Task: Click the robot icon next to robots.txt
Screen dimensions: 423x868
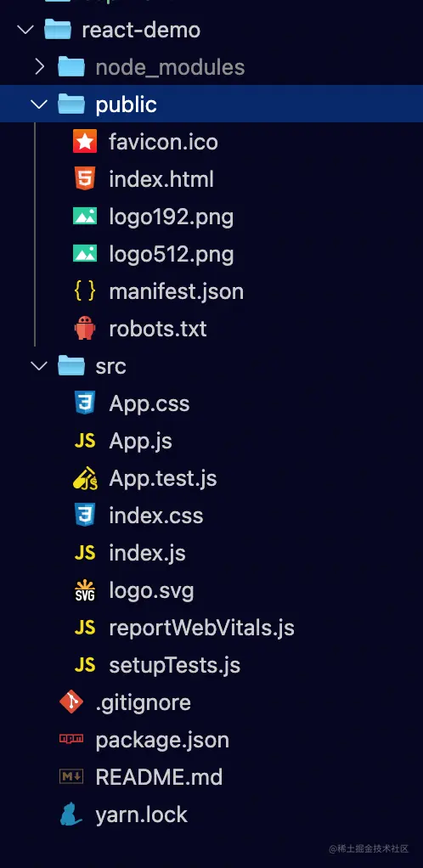Action: tap(85, 329)
